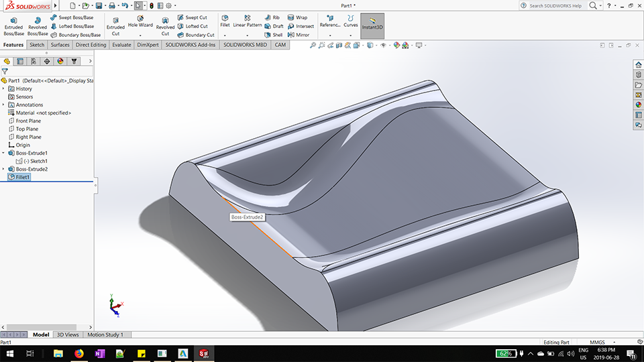Screen dimensions: 644x362
Task: Click the Linear Pattern tool
Action: coord(248,21)
